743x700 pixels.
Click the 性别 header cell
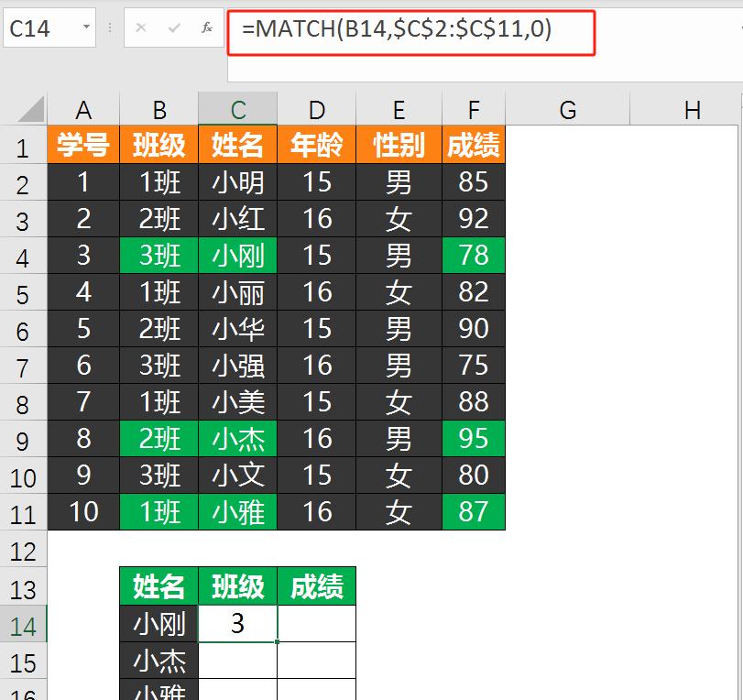click(x=399, y=145)
